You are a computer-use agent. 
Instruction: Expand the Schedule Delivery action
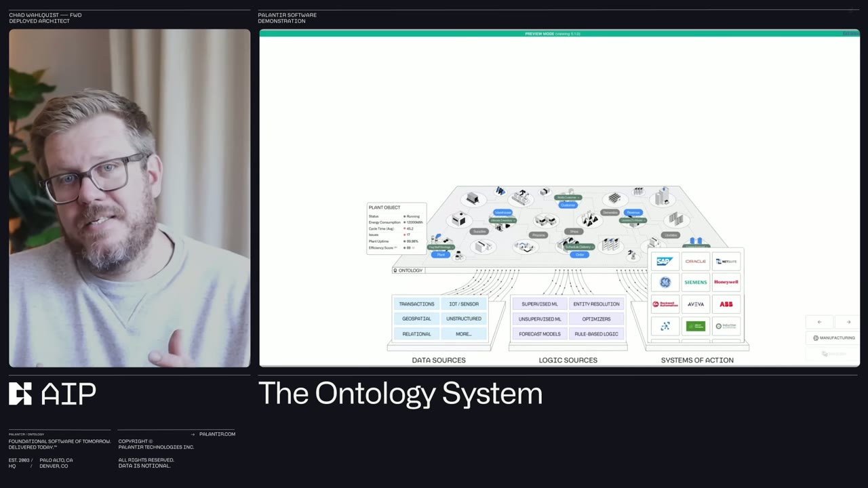(578, 247)
